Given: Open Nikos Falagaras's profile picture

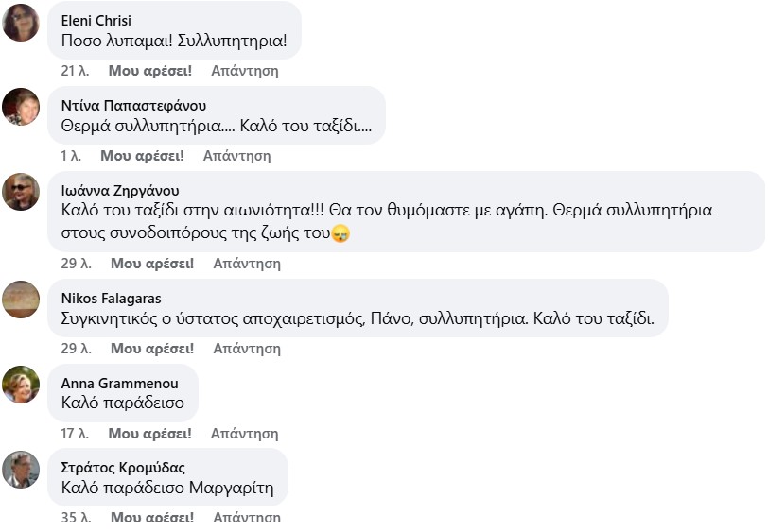Looking at the screenshot, I should click(x=21, y=300).
